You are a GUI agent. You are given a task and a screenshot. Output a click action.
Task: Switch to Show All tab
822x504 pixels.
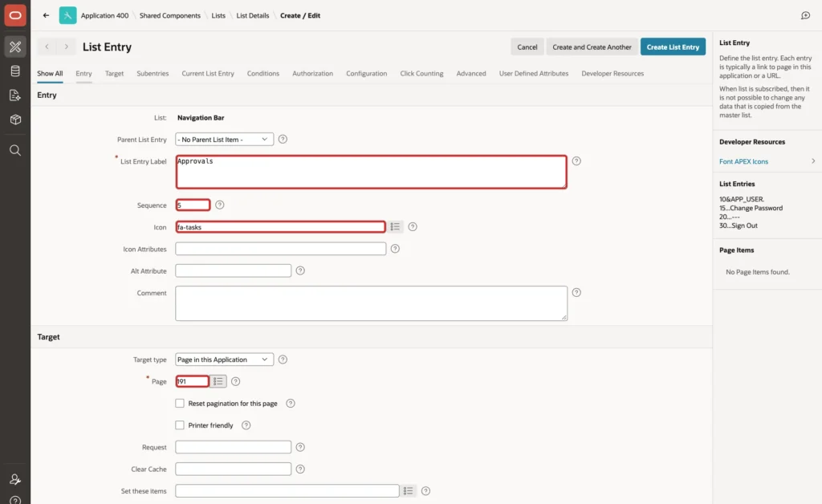[50, 73]
